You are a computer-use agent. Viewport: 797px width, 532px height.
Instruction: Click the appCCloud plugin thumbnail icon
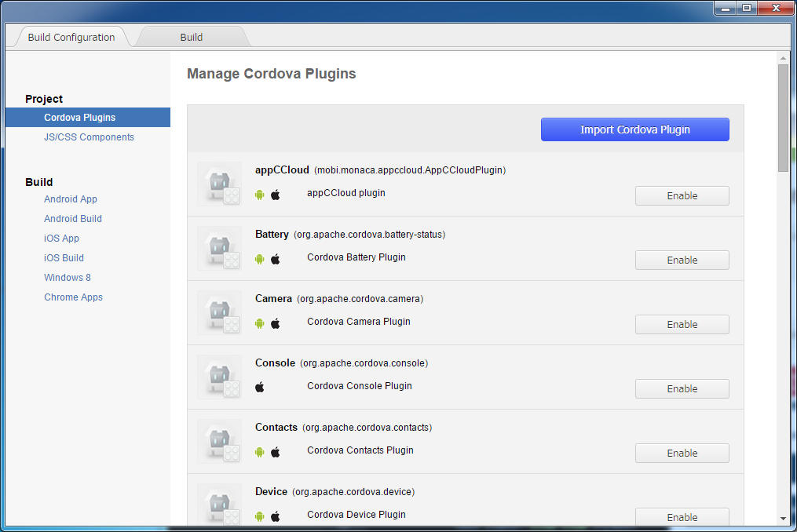[219, 184]
